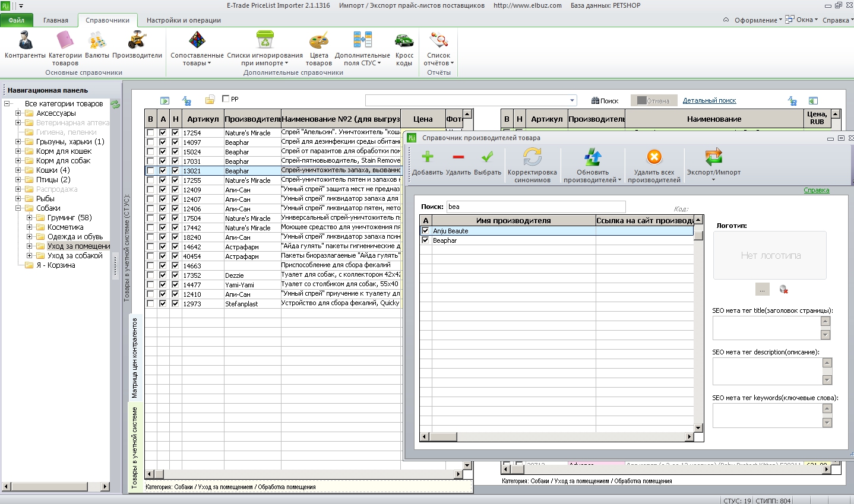Toggle the Н checkbox for article 15024
This screenshot has height=504, width=854.
pyautogui.click(x=175, y=152)
